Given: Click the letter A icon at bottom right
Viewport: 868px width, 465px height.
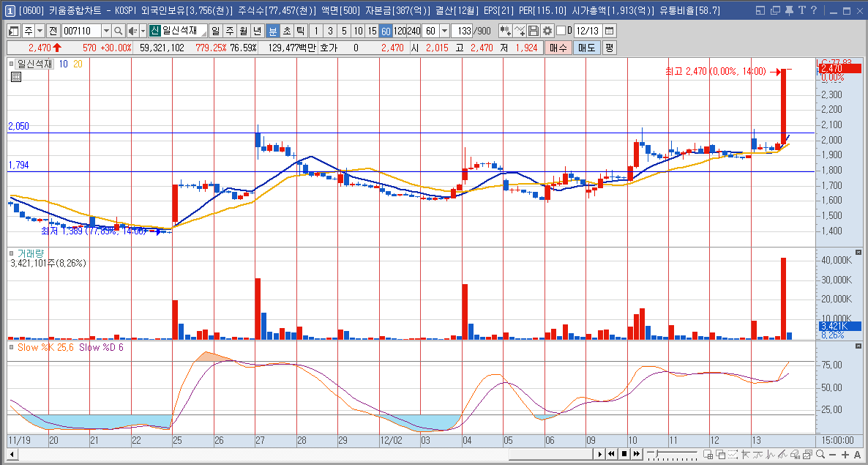Looking at the screenshot, I should pyautogui.click(x=858, y=455).
